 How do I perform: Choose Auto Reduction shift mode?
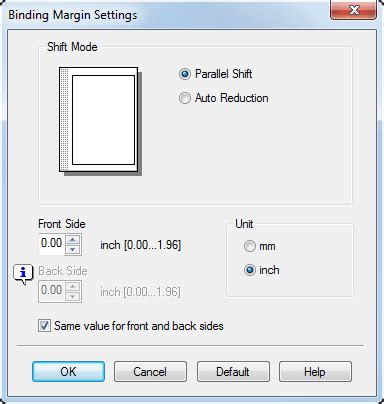coord(224,98)
